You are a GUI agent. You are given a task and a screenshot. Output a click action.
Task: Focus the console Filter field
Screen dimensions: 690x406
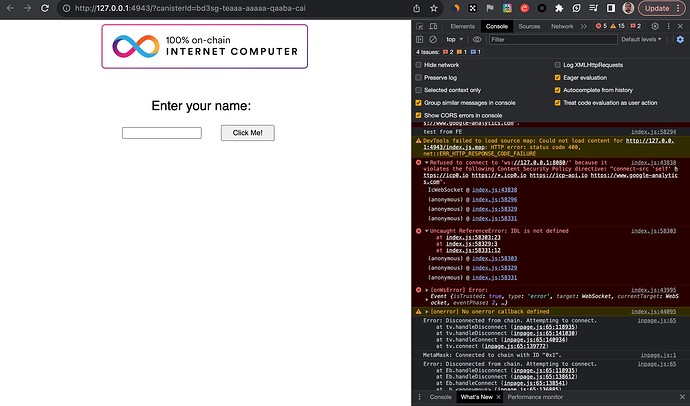pyautogui.click(x=553, y=40)
